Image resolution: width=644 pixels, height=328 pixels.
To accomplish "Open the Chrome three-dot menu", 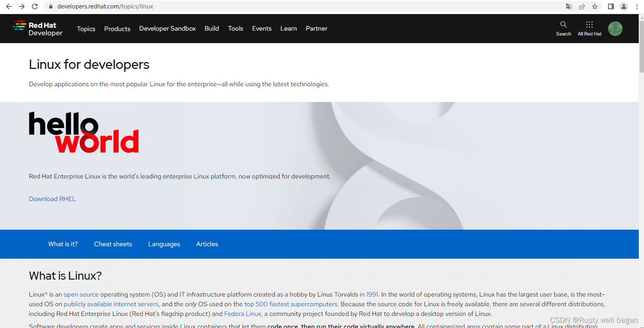I will point(637,6).
